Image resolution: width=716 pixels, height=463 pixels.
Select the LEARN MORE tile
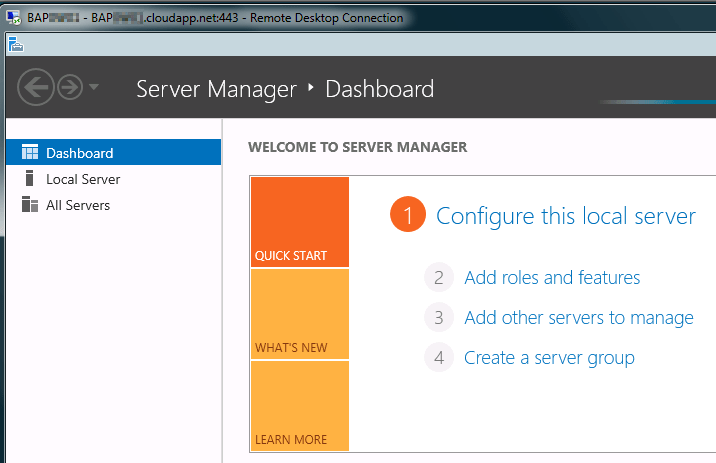click(x=300, y=406)
